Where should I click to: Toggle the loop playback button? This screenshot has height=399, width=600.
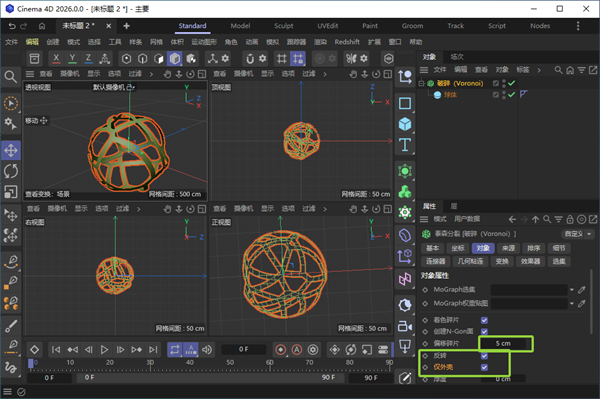tap(174, 350)
